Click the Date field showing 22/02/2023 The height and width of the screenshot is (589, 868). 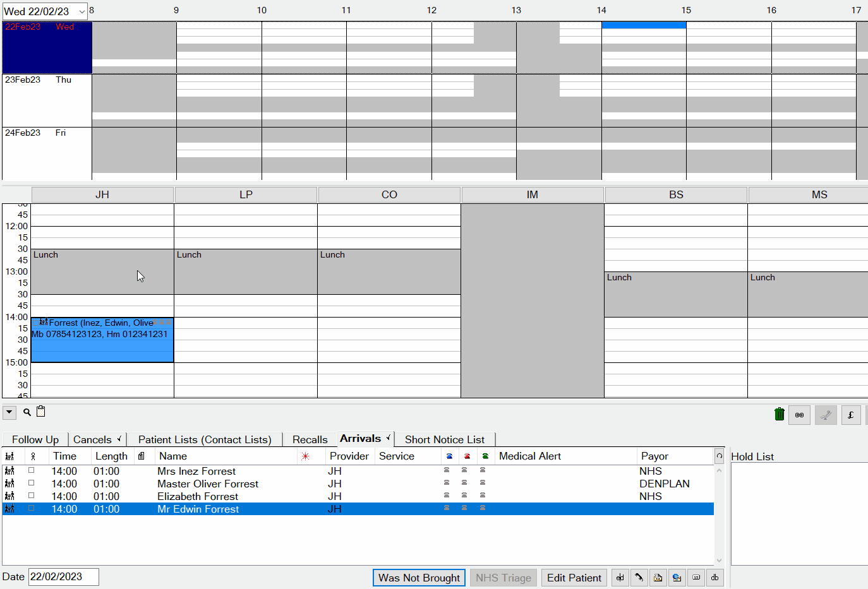click(x=63, y=577)
